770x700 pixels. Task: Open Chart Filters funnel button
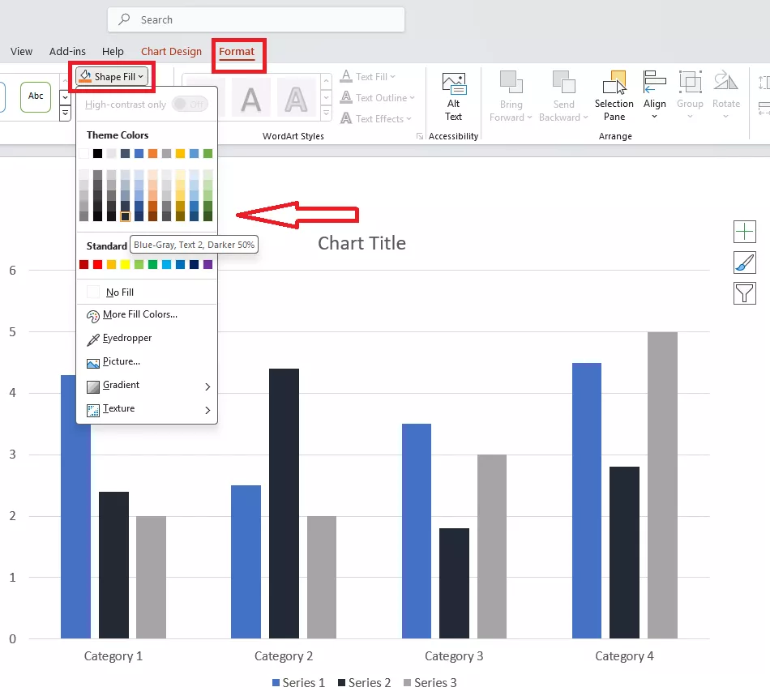[744, 293]
